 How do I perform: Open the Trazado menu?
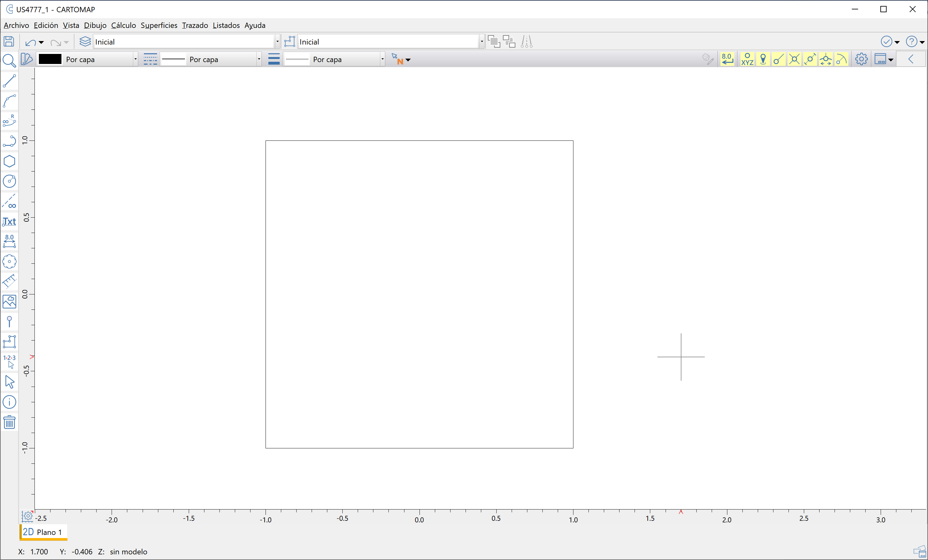(195, 25)
